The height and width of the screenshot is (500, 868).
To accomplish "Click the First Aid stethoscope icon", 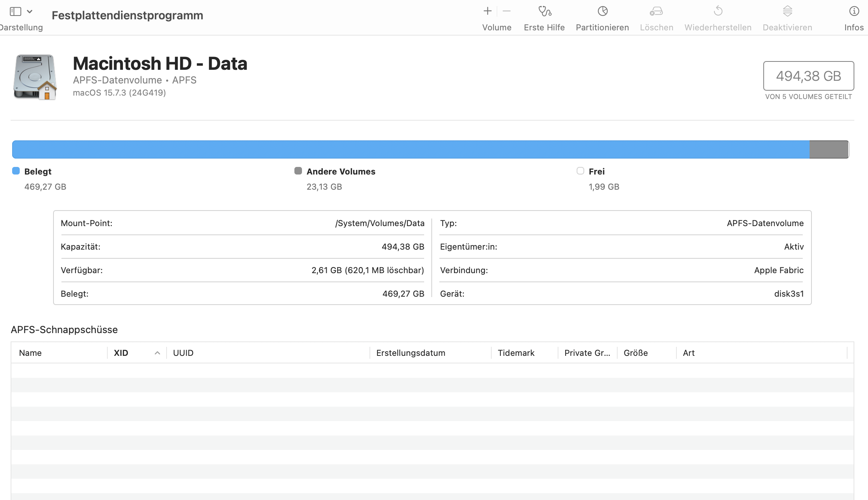I will pos(544,11).
